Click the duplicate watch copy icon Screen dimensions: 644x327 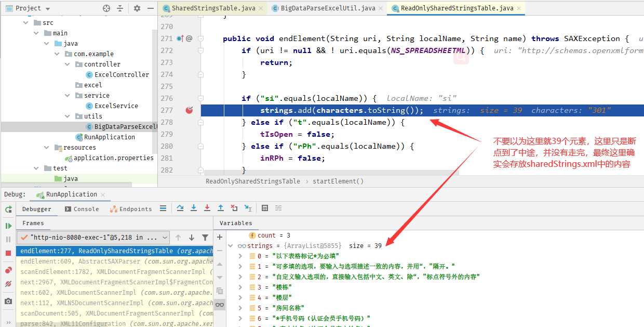pyautogui.click(x=220, y=291)
